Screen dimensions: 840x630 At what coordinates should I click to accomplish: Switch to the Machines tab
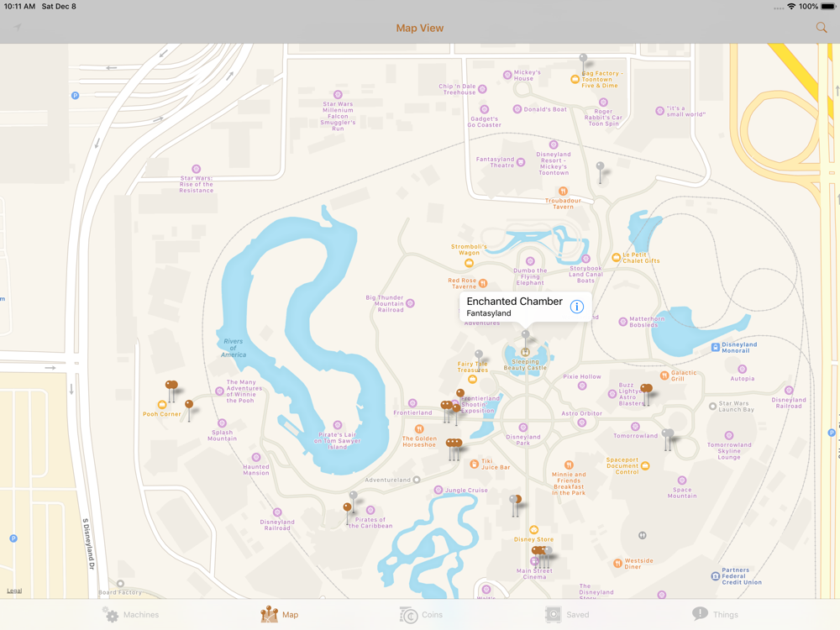[130, 615]
